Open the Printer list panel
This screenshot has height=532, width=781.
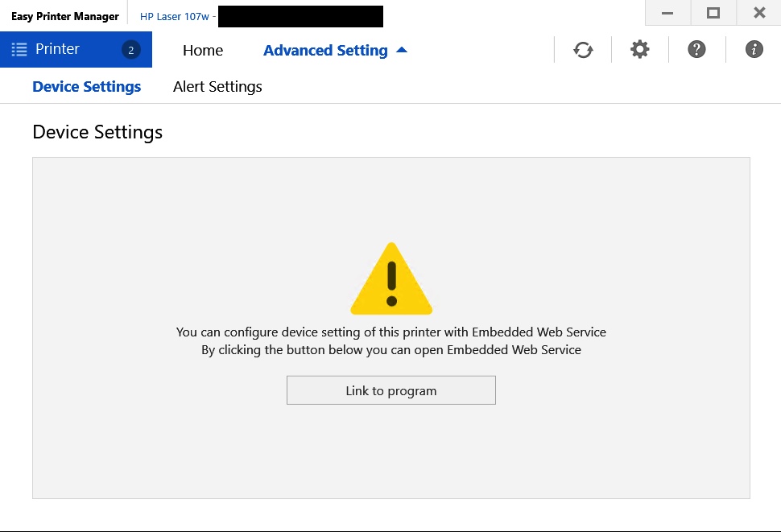58,50
